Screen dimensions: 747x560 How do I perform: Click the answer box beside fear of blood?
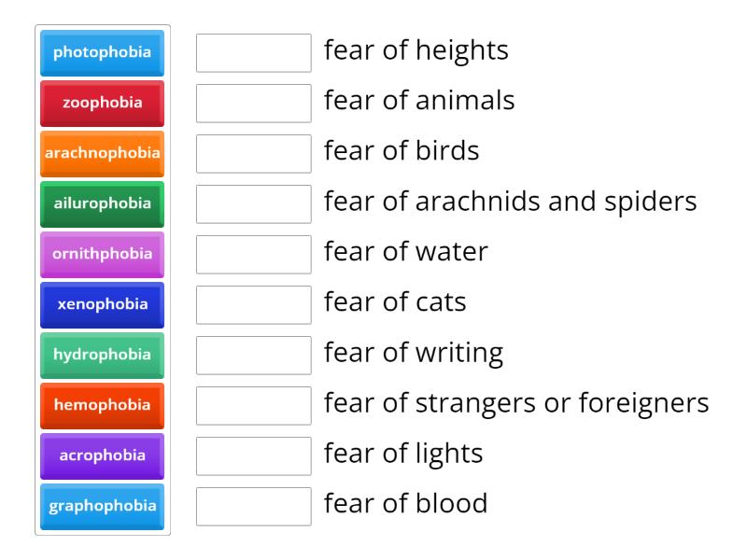254,507
